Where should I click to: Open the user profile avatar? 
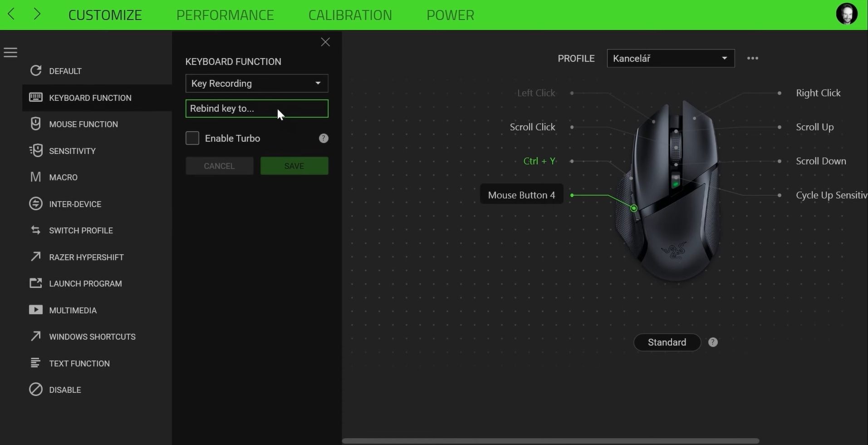click(x=847, y=14)
